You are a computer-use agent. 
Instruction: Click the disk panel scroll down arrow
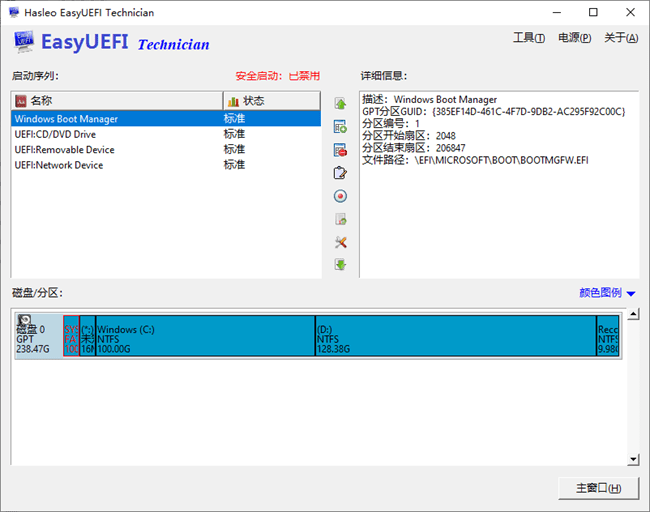coord(632,459)
